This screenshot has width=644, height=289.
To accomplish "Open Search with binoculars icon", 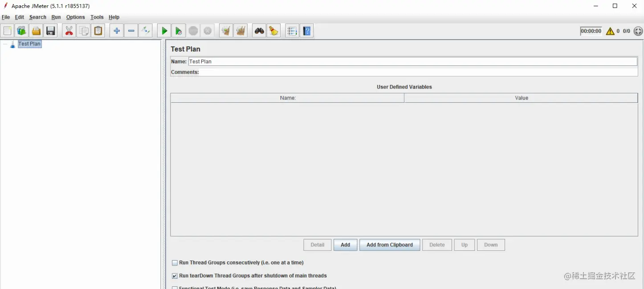I will coord(259,31).
